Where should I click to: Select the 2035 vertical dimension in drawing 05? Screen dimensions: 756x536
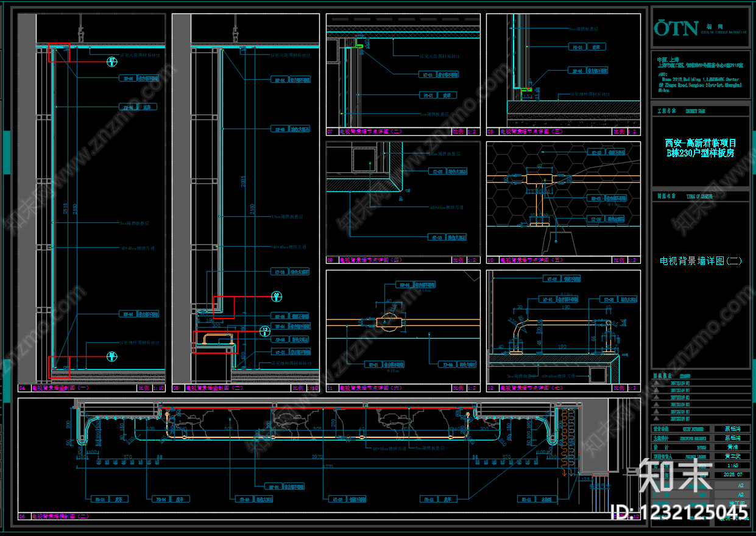(x=243, y=183)
